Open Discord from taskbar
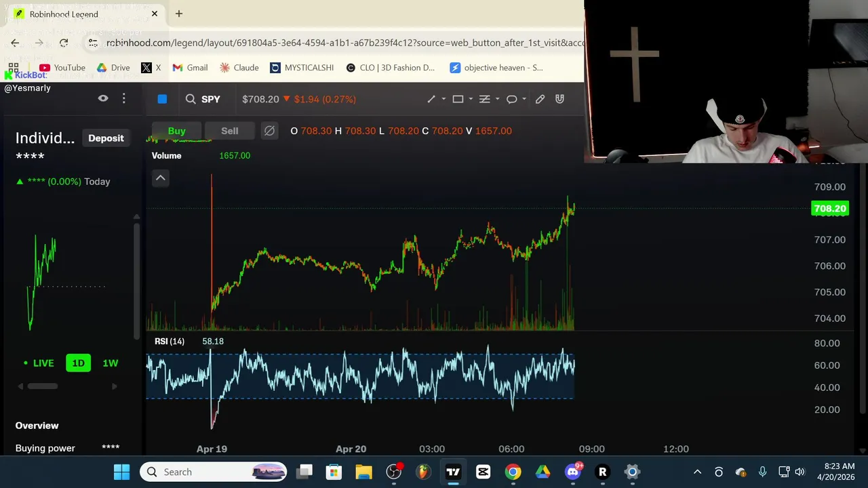868x488 pixels. pos(572,472)
